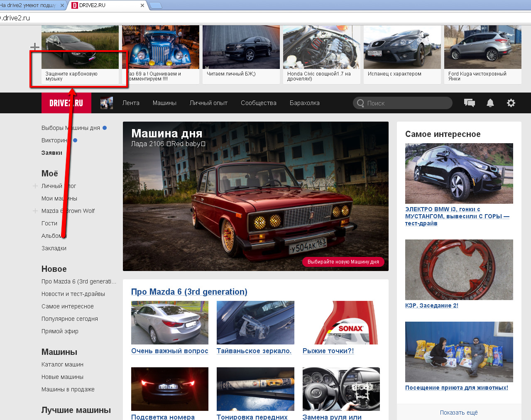Open 'Тайваньское зеркало.' post link
The height and width of the screenshot is (420, 531).
point(254,351)
